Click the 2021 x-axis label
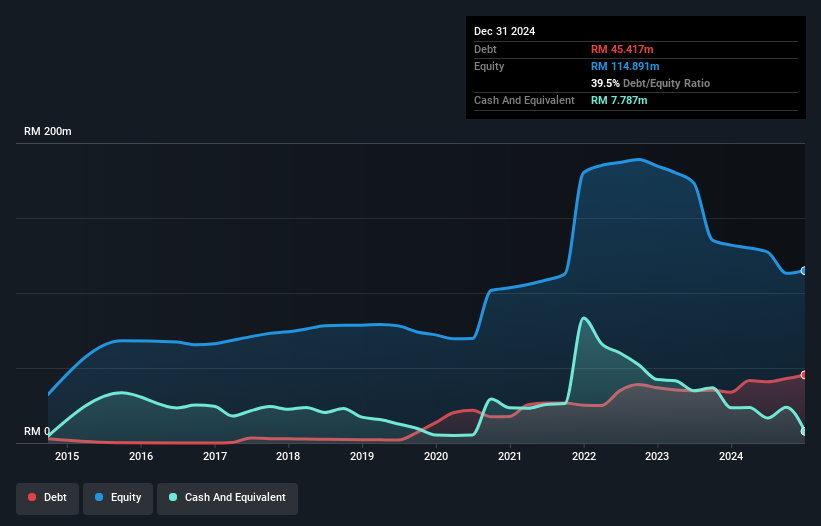This screenshot has width=821, height=526. [x=509, y=456]
